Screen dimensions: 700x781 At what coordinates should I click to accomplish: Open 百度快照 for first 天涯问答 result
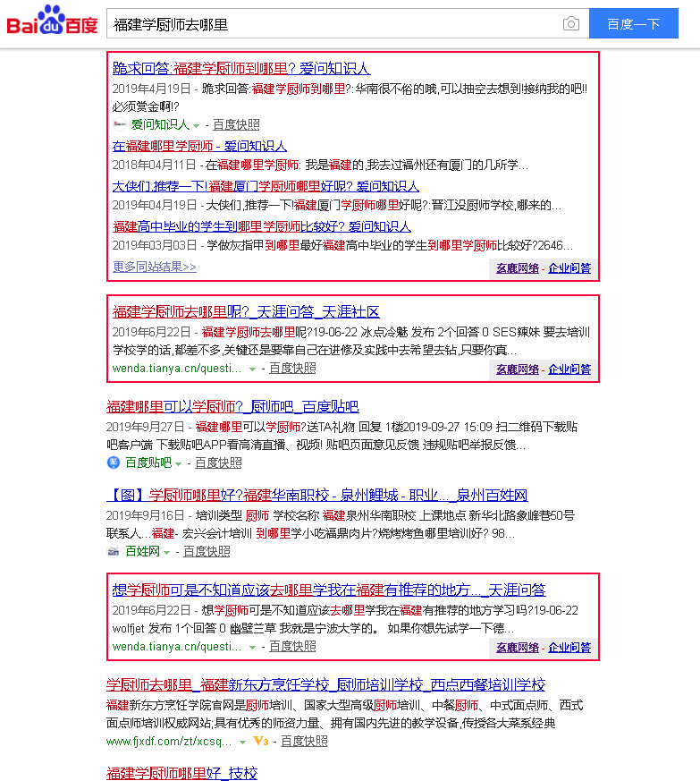click(292, 368)
